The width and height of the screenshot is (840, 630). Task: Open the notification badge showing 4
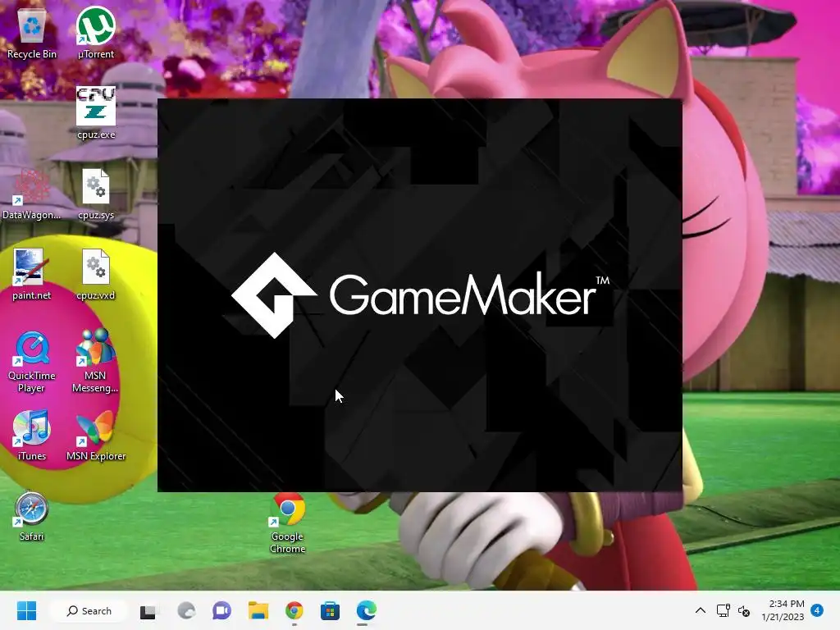817,609
